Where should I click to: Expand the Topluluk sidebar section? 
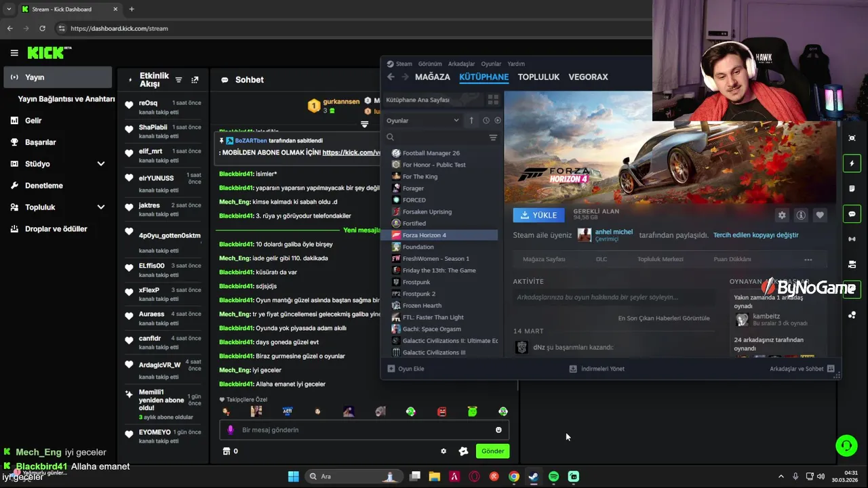point(101,207)
